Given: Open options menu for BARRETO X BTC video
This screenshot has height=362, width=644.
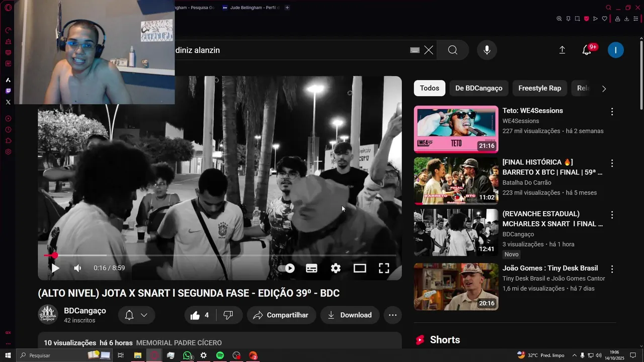Looking at the screenshot, I should pyautogui.click(x=612, y=163).
